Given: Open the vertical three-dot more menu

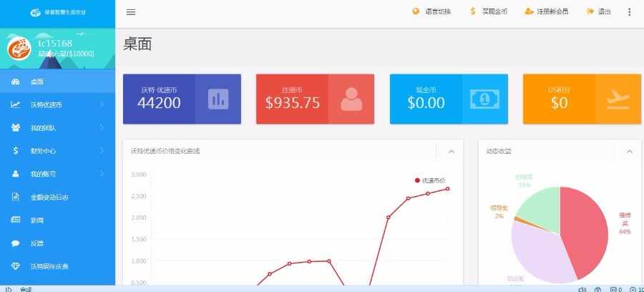Looking at the screenshot, I should 629,12.
